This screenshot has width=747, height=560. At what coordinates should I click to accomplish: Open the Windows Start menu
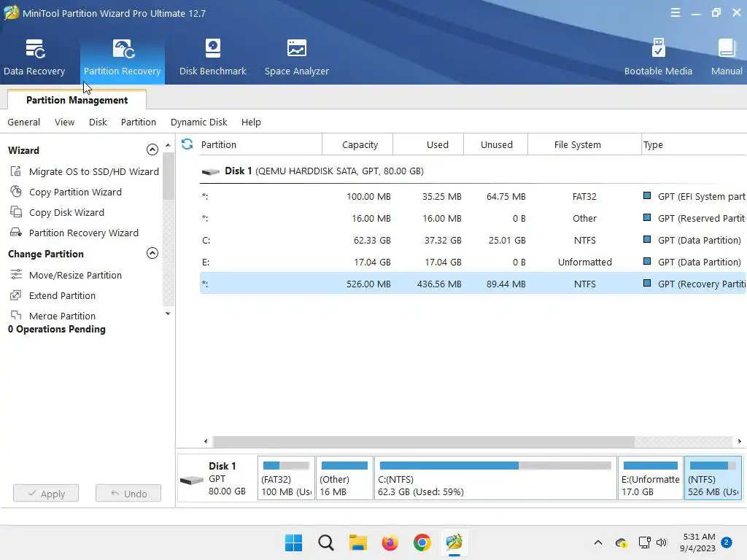pos(293,542)
